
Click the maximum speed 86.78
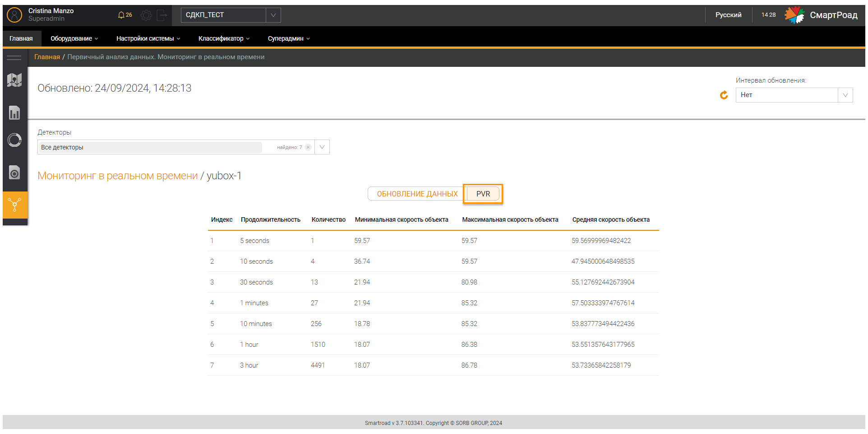[469, 365]
